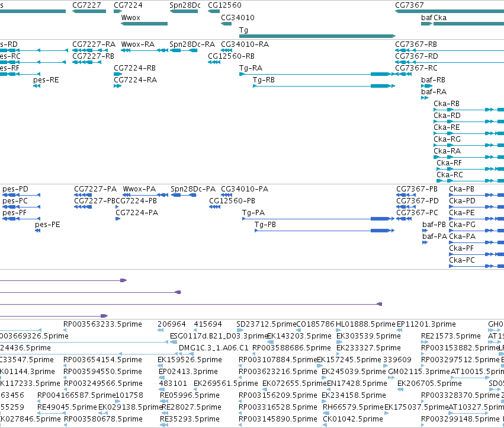Viewport: 504px width, 428px height.
Task: Click the CG7367-PB protein label
Action: [417, 189]
